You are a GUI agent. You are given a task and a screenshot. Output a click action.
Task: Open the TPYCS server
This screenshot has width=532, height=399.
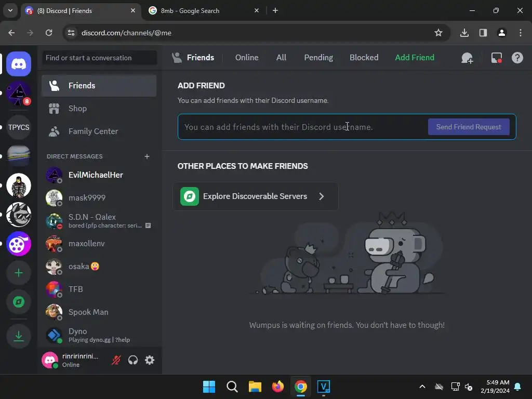(x=19, y=127)
